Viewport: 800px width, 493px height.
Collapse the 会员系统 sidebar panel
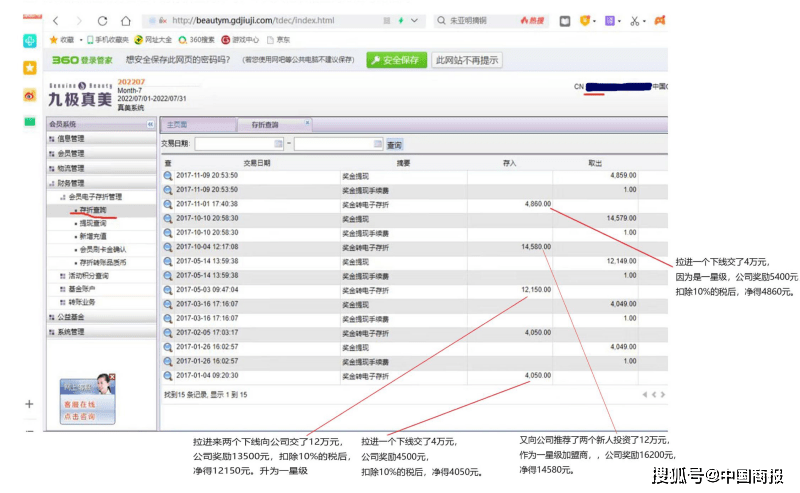(x=151, y=124)
